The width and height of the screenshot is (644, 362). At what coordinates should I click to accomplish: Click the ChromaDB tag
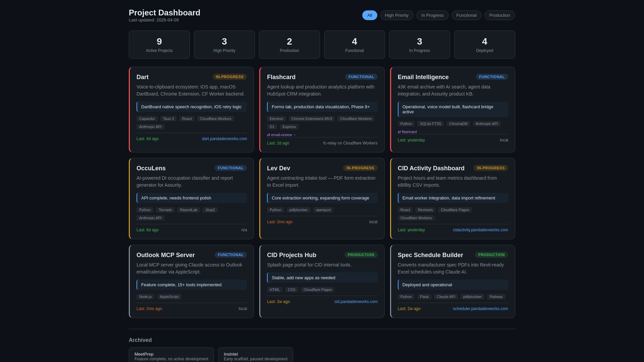point(458,124)
